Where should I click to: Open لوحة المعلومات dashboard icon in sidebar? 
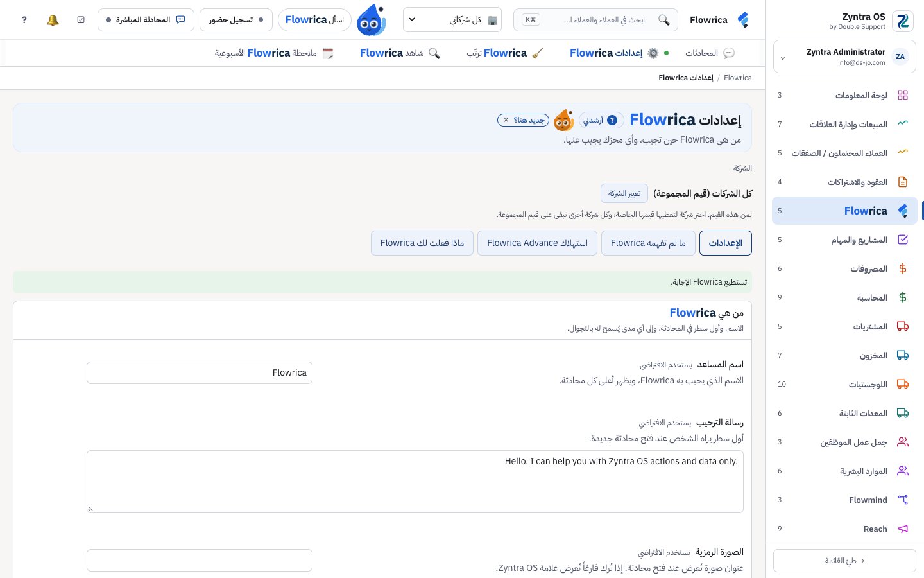click(903, 95)
